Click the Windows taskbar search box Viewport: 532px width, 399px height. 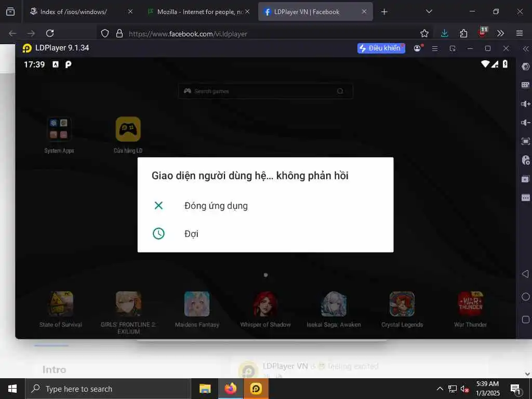click(x=108, y=389)
